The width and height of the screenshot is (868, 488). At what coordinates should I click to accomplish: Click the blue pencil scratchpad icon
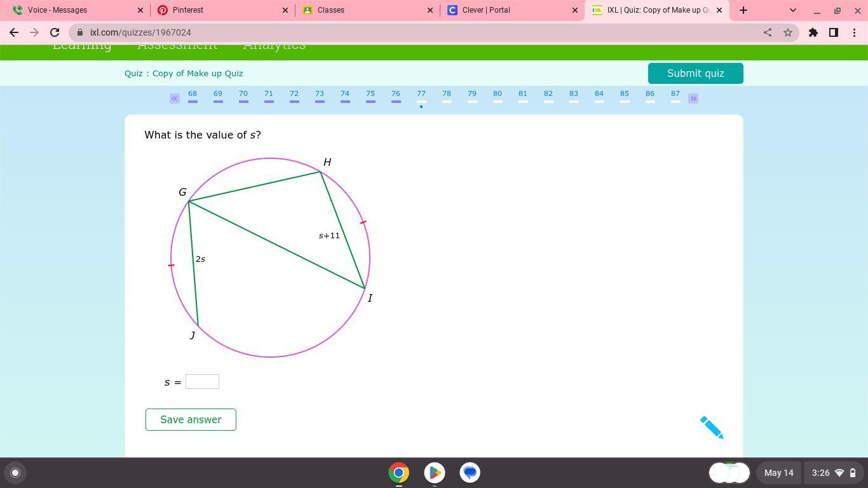pos(712,427)
